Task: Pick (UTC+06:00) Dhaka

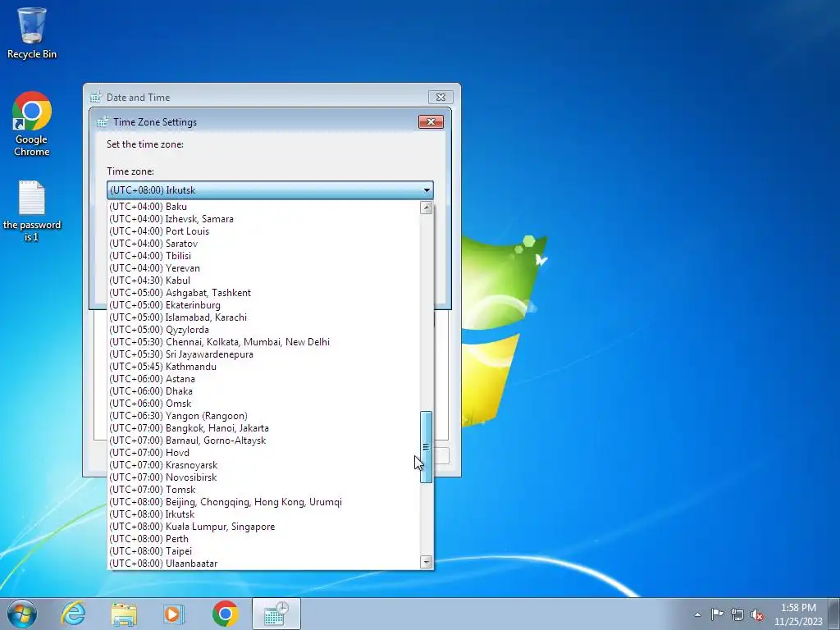Action: pyautogui.click(x=263, y=391)
